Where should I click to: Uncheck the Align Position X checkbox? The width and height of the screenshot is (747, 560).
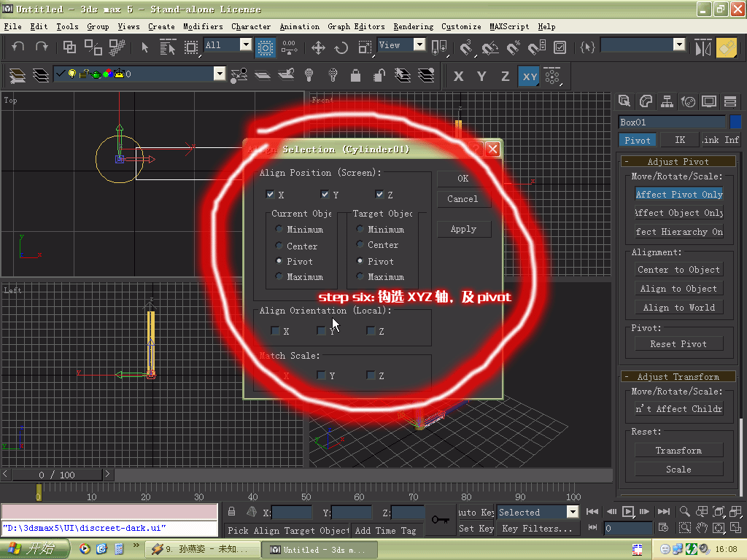[270, 194]
